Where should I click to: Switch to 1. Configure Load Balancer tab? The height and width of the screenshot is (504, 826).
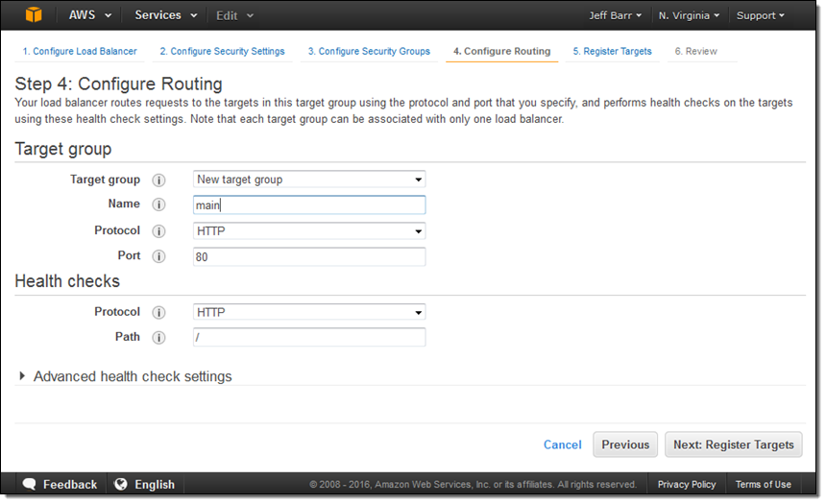(x=79, y=52)
